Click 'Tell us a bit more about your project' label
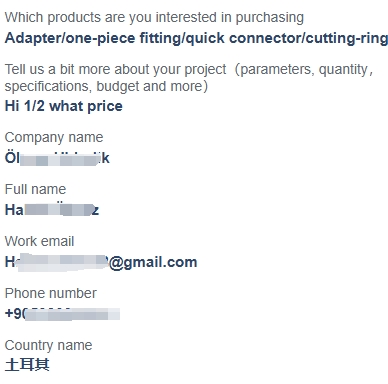The width and height of the screenshot is (388, 384). point(115,69)
